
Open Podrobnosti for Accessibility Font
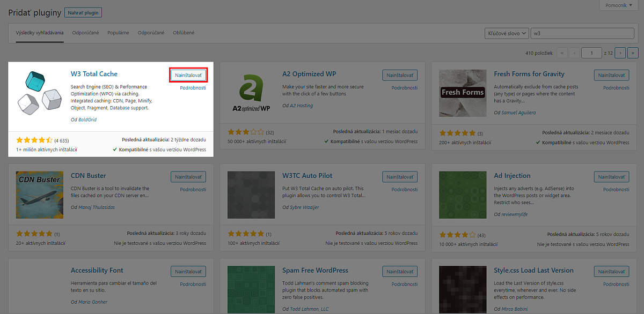click(193, 285)
